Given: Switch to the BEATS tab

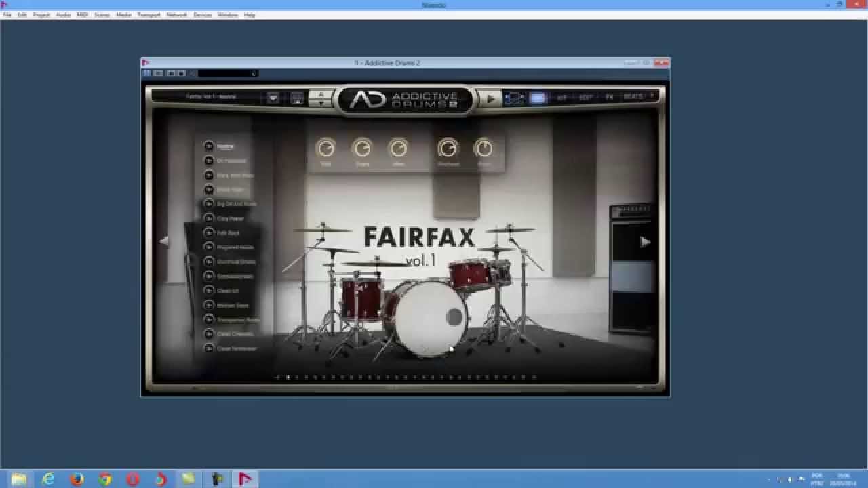Looking at the screenshot, I should pyautogui.click(x=633, y=97).
